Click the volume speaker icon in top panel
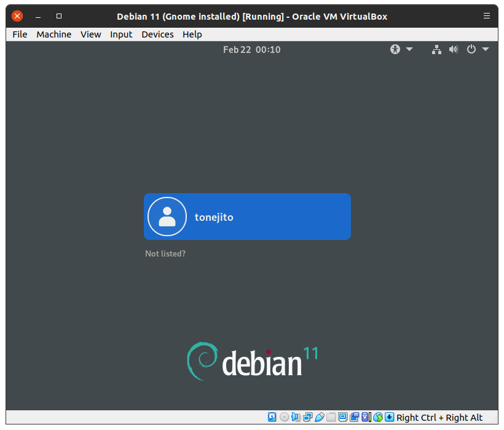The image size is (504, 430). tap(454, 49)
